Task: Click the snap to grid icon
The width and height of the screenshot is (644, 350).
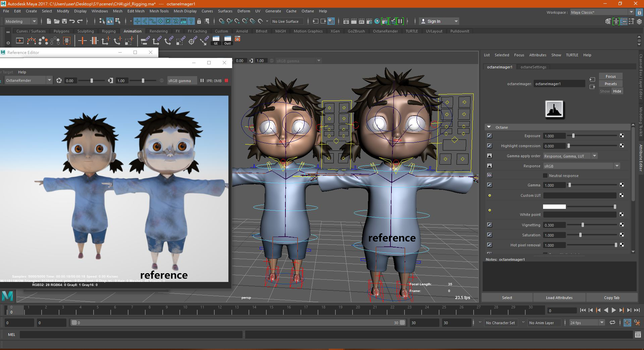Action: coord(222,21)
